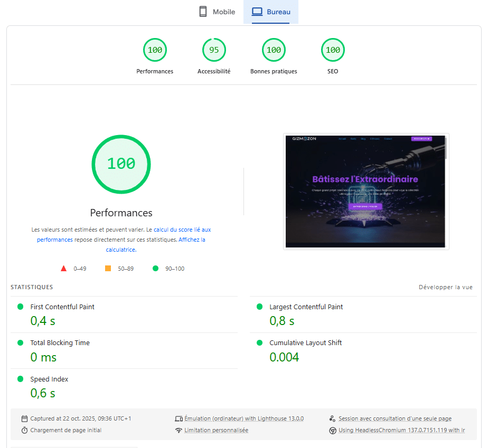This screenshot has height=448, width=488.
Task: Select the Bureau tab
Action: 271,12
